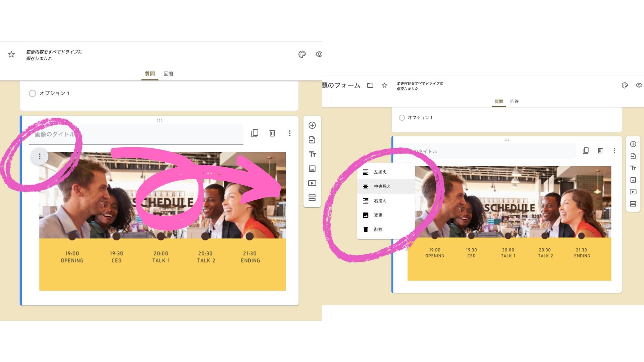Click schedule image in left screenshot
The width and height of the screenshot is (644, 362).
(162, 221)
